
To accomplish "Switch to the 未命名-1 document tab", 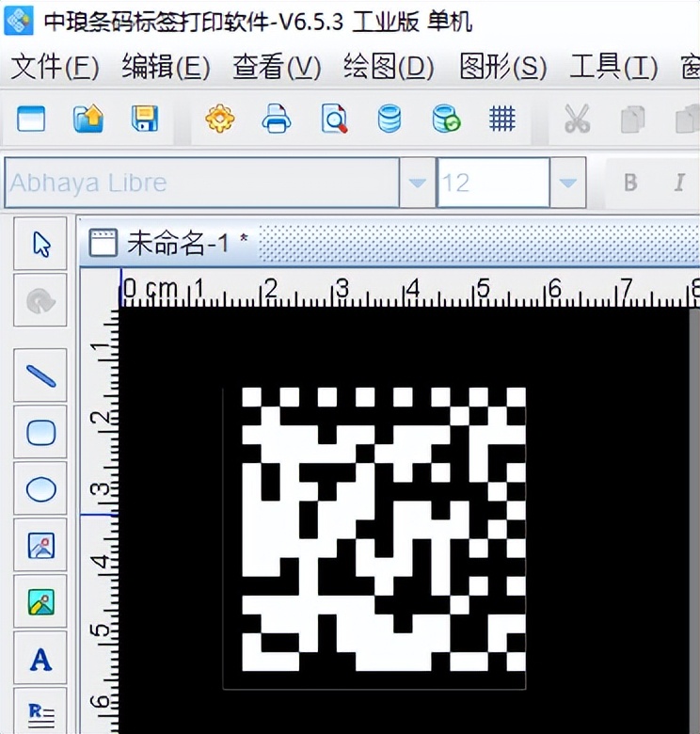I will coord(168,243).
